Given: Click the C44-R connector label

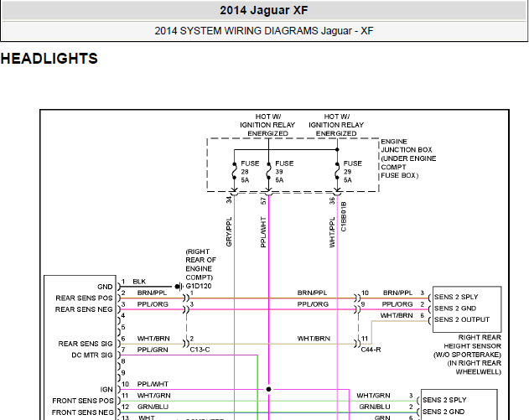Looking at the screenshot, I should [x=371, y=350].
